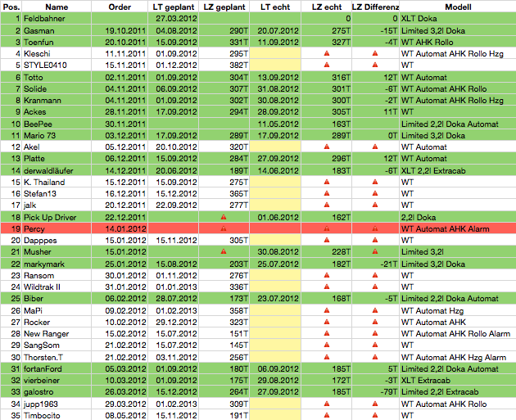The width and height of the screenshot is (516, 420).
Task: Click the warning icon in jalk's LZ echt cell
Action: tap(327, 205)
